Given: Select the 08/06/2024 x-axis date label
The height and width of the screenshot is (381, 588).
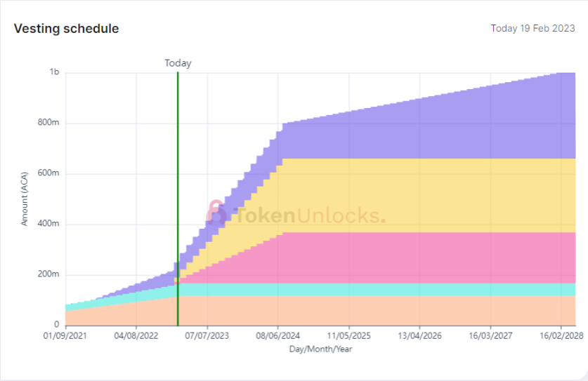Looking at the screenshot, I should pyautogui.click(x=278, y=336).
